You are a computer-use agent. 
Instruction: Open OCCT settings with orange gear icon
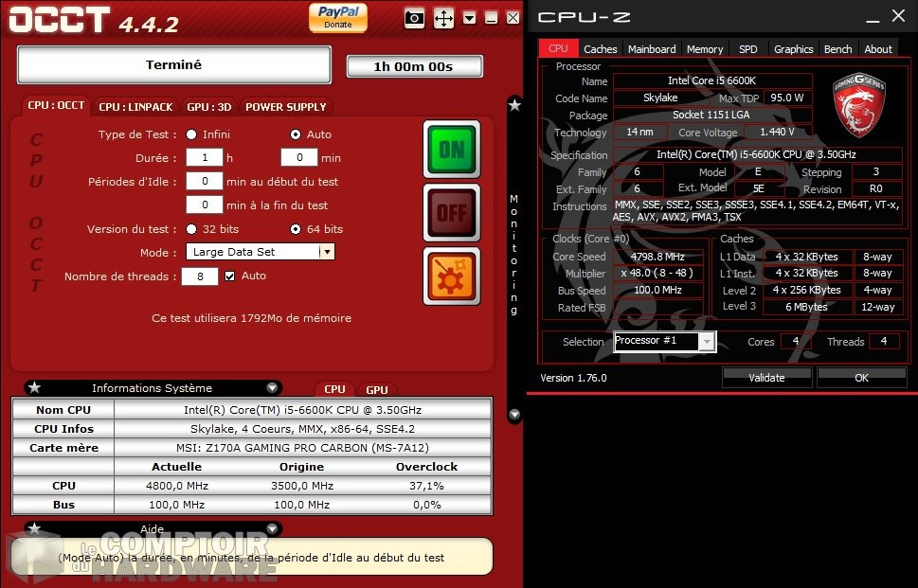coord(451,276)
